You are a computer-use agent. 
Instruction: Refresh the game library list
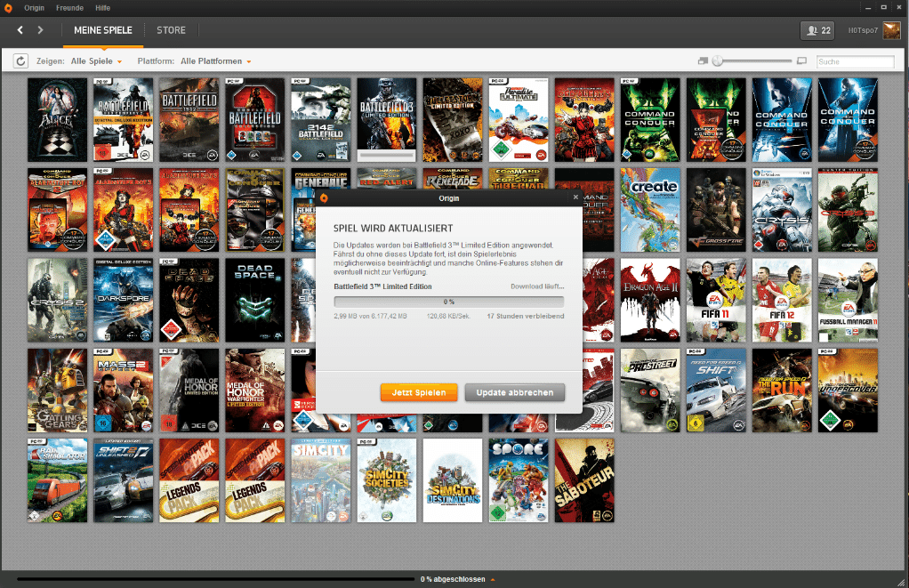[20, 61]
